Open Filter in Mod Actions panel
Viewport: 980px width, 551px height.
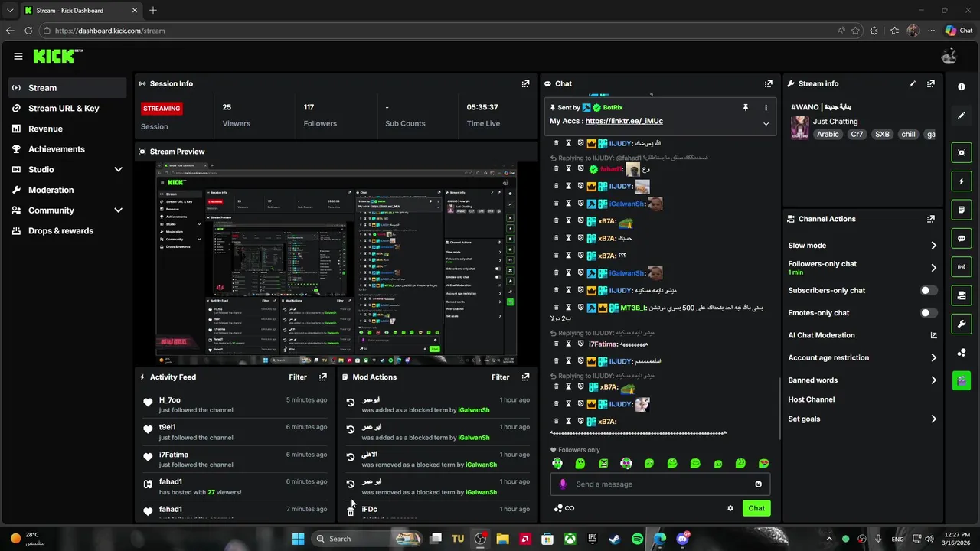tap(500, 377)
